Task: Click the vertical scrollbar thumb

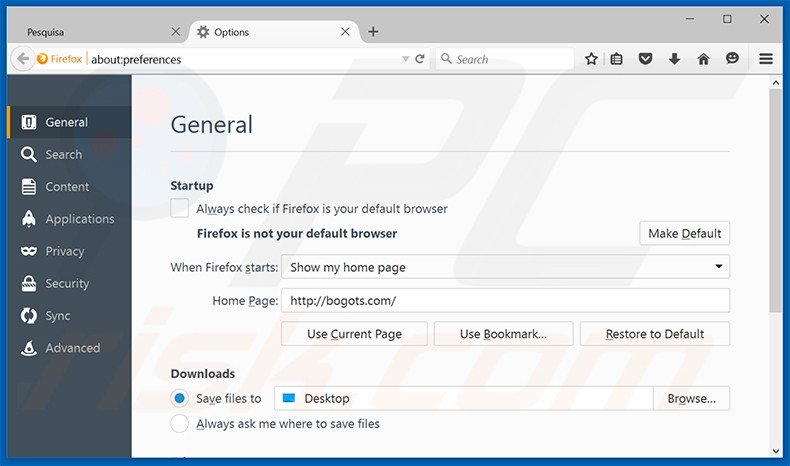Action: (775, 201)
